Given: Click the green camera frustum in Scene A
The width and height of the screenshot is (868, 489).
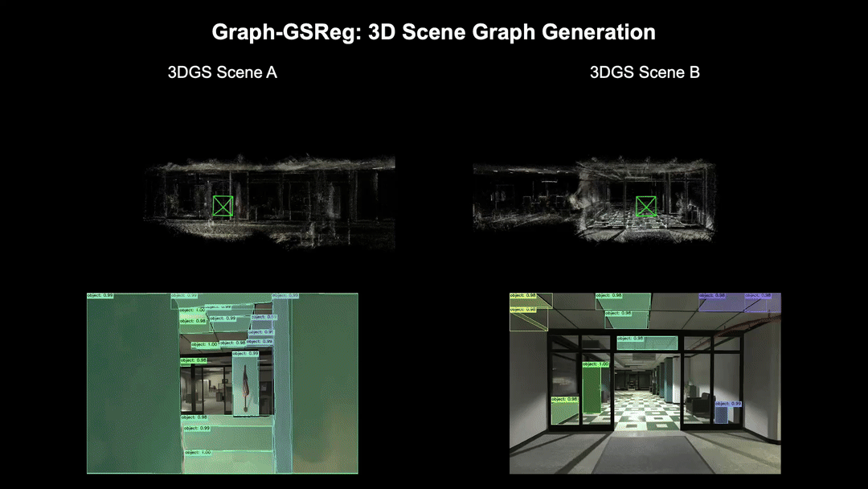Looking at the screenshot, I should [223, 206].
